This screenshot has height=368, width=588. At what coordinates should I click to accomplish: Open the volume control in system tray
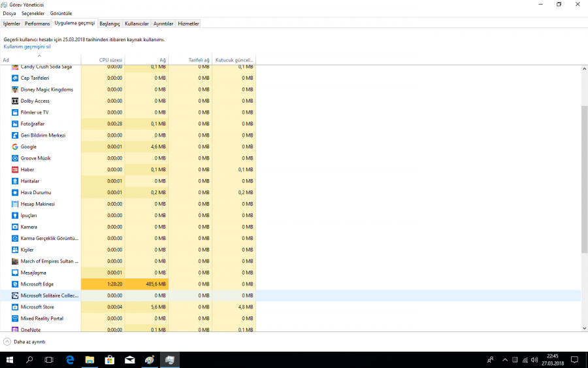tap(534, 360)
